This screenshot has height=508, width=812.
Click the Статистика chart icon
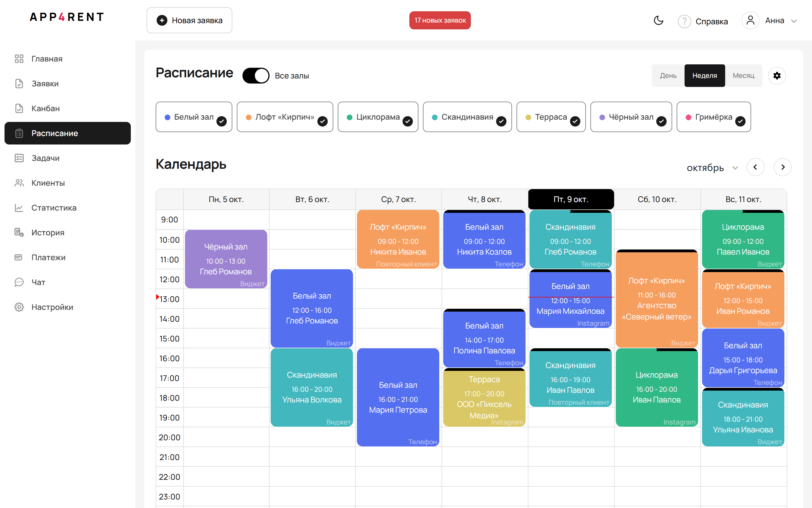[x=19, y=208]
